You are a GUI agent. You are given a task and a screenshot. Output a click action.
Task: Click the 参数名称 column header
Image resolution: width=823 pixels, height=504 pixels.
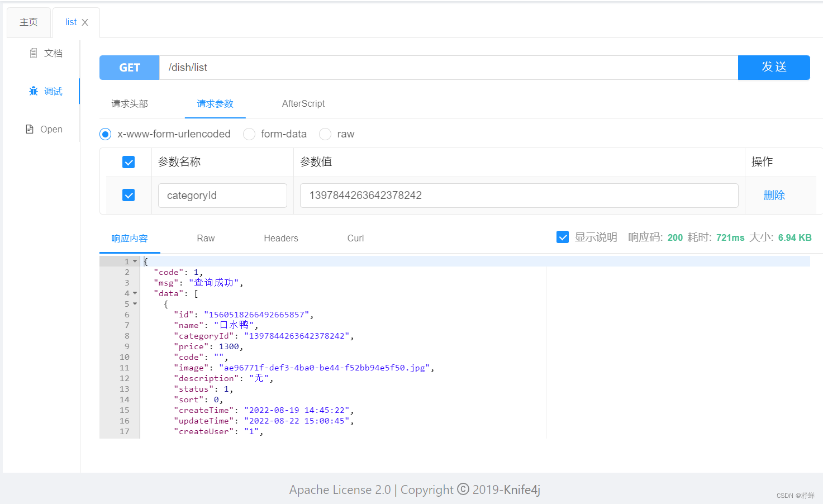tap(179, 162)
